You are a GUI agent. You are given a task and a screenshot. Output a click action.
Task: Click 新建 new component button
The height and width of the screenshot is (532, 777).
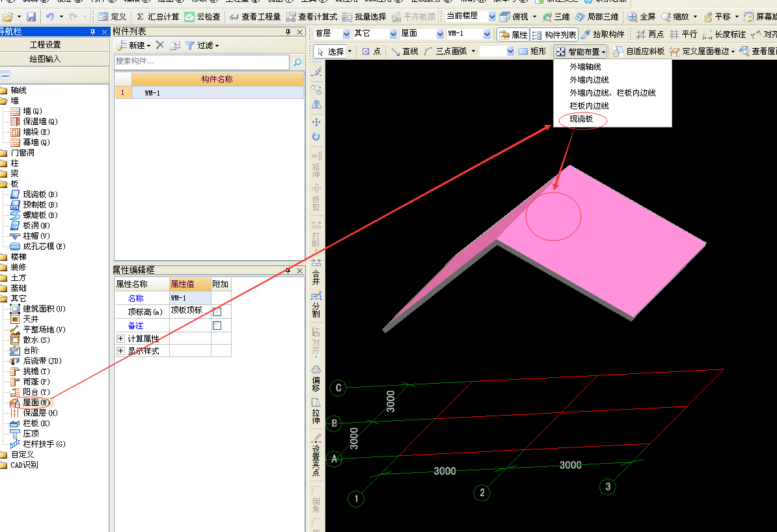pos(133,46)
